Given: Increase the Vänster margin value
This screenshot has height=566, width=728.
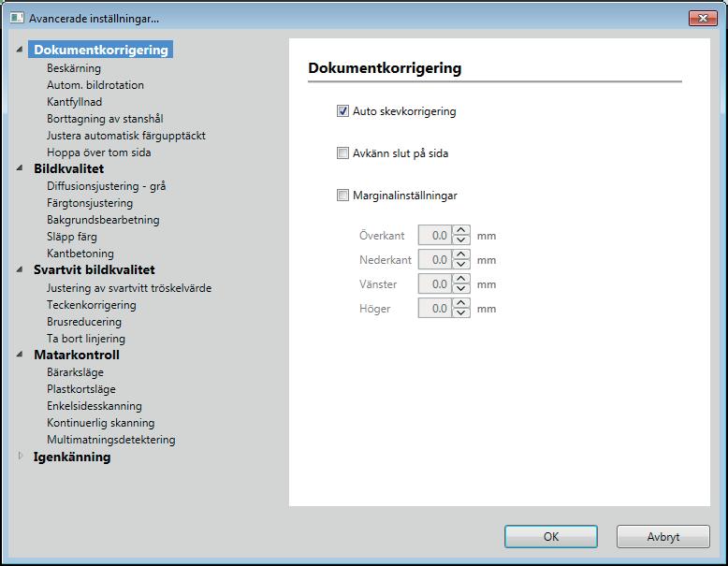Looking at the screenshot, I should (460, 279).
